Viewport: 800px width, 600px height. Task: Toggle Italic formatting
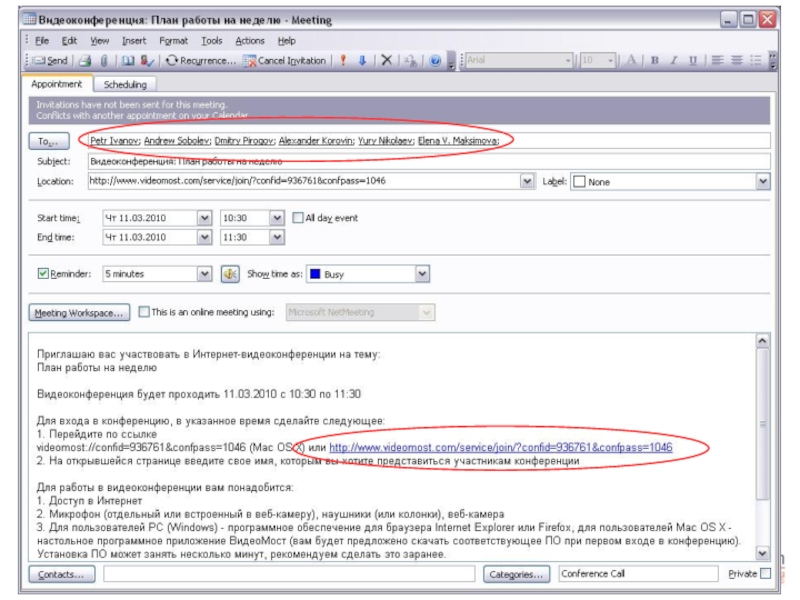(673, 60)
